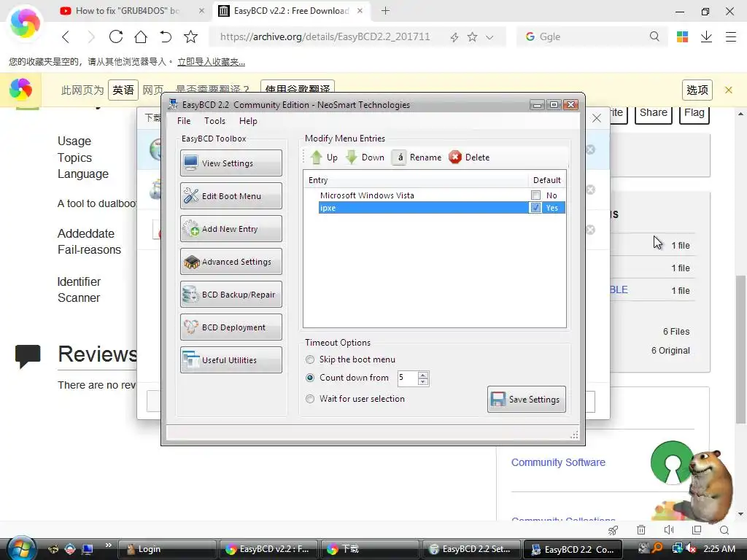747x560 pixels.
Task: Click the lightning speed-mode icon in address bar
Action: coord(454,37)
